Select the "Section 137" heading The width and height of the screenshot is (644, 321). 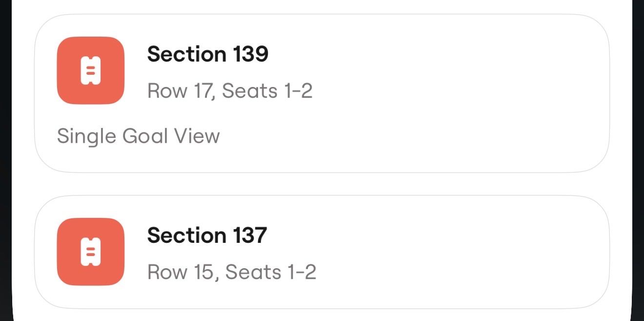pos(207,235)
